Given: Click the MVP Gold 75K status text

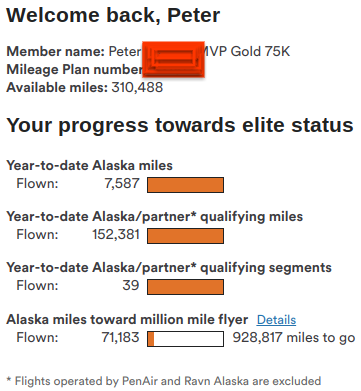Looking at the screenshot, I should coord(246,51).
